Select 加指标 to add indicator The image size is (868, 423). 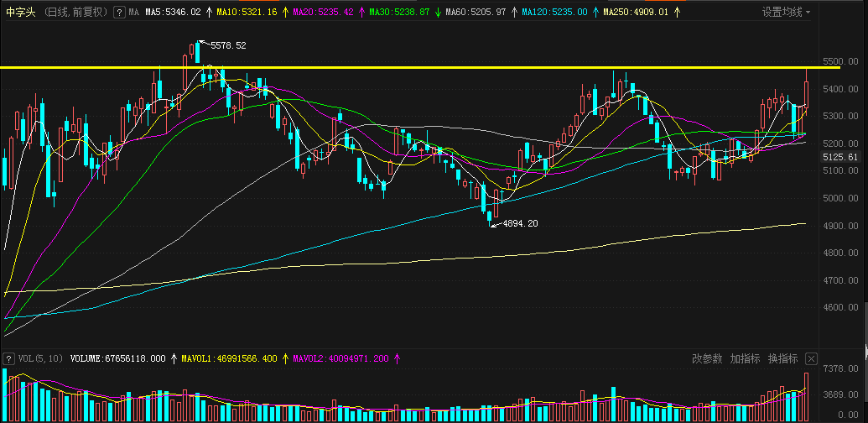coord(745,358)
